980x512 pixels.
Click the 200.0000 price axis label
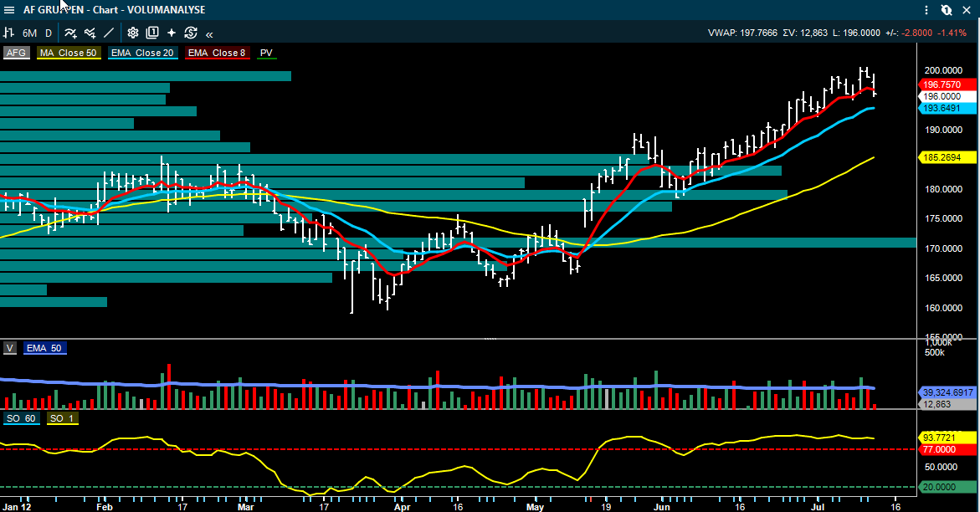click(x=943, y=70)
